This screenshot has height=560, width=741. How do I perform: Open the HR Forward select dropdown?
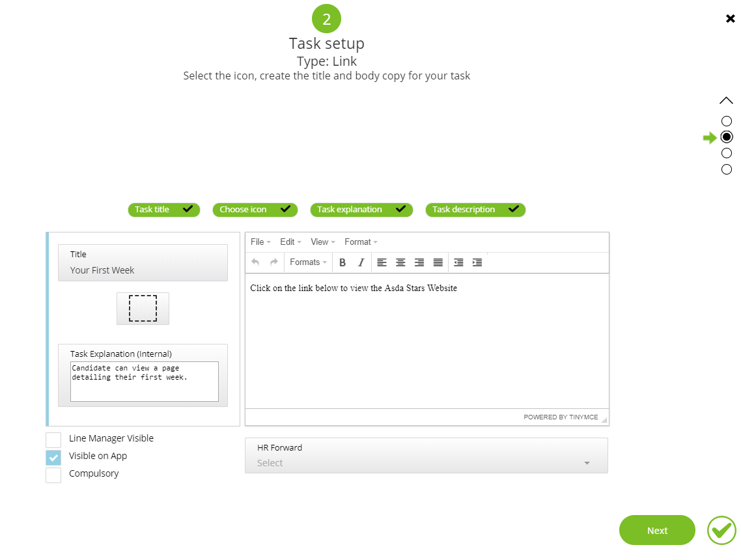tap(426, 463)
